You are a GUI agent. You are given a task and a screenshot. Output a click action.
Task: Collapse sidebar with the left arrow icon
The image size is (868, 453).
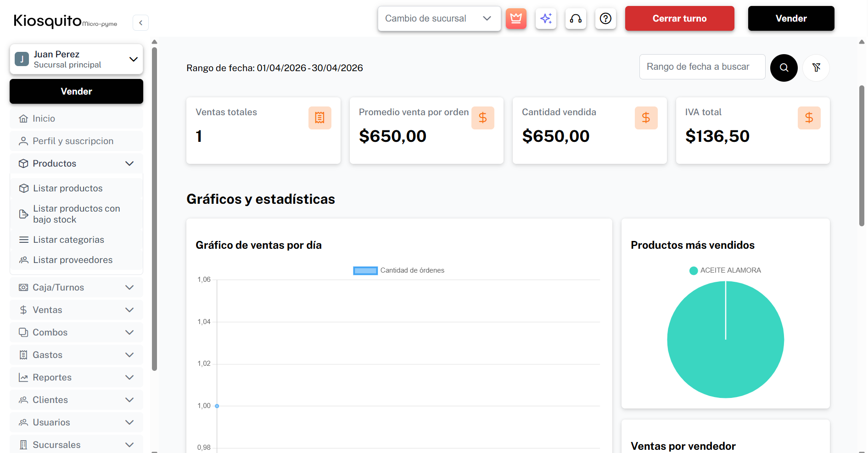(x=140, y=22)
